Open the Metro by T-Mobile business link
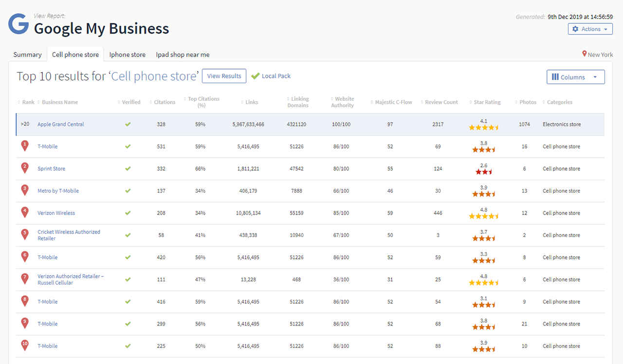 tap(58, 191)
